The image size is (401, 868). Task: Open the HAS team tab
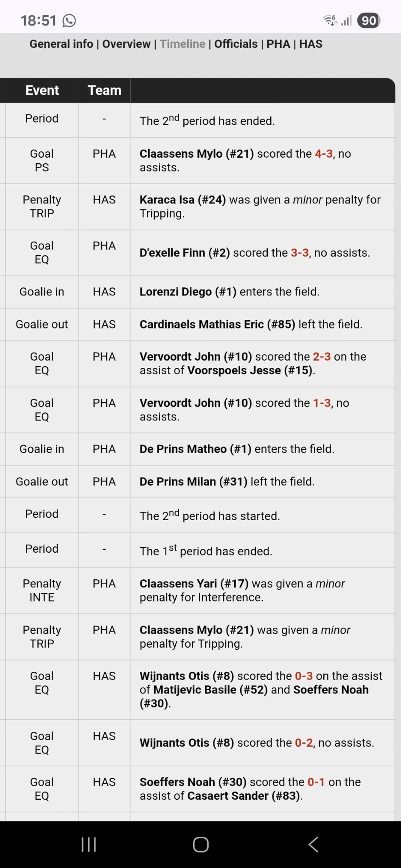311,44
